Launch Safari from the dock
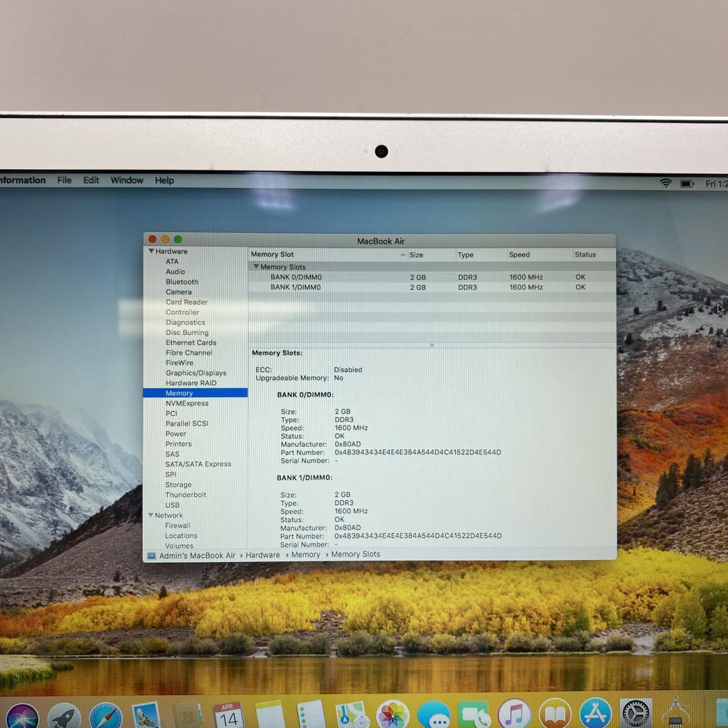Viewport: 728px width, 728px height. [105, 717]
